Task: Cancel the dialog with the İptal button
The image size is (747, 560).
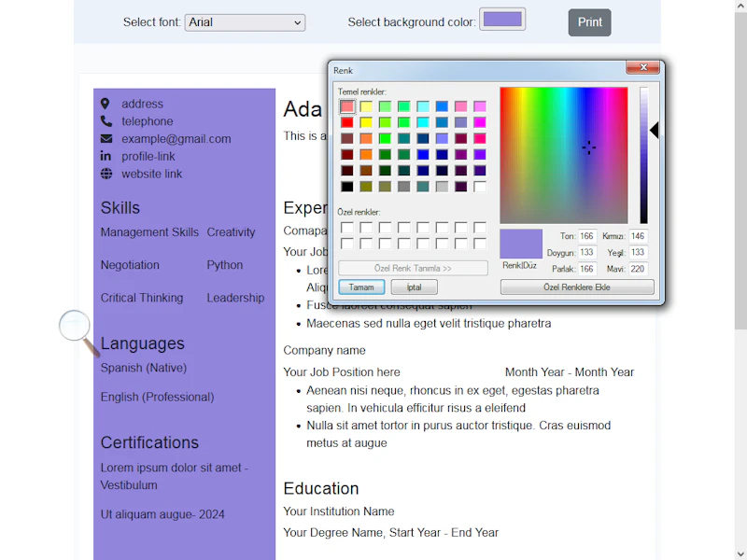Action: pyautogui.click(x=413, y=287)
